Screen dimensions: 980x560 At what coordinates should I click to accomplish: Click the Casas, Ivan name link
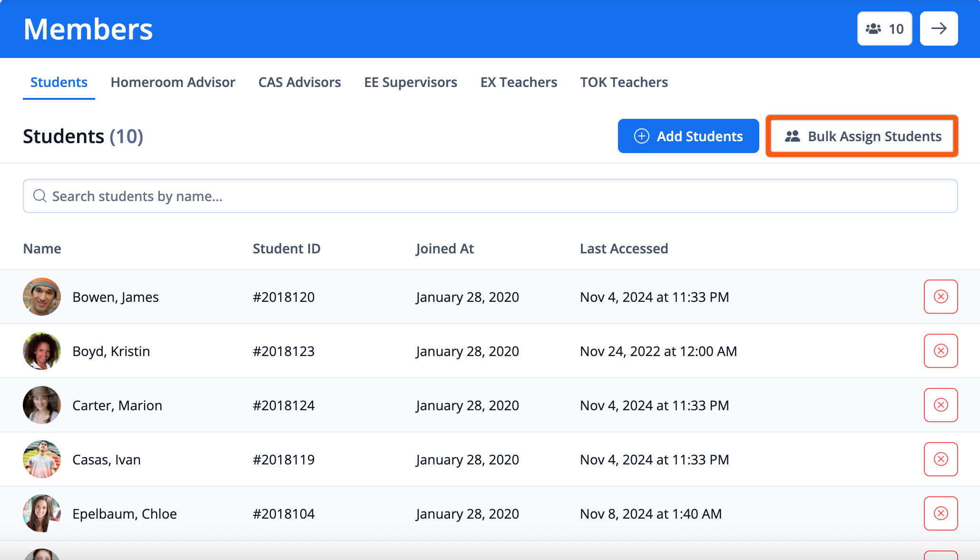(106, 460)
